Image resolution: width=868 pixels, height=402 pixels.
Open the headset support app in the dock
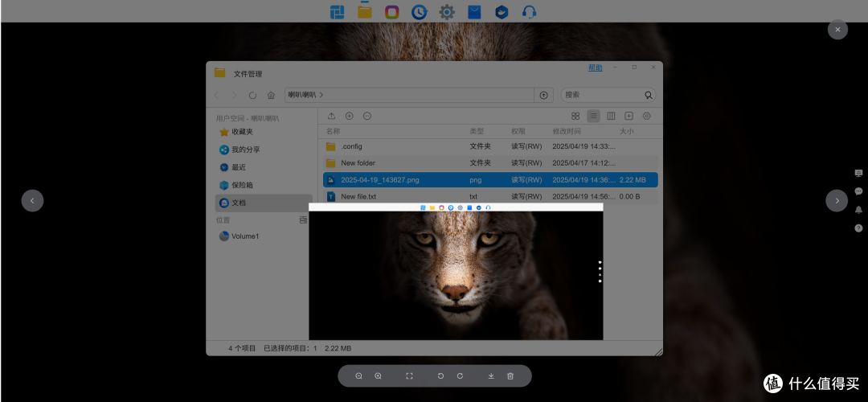coord(529,11)
